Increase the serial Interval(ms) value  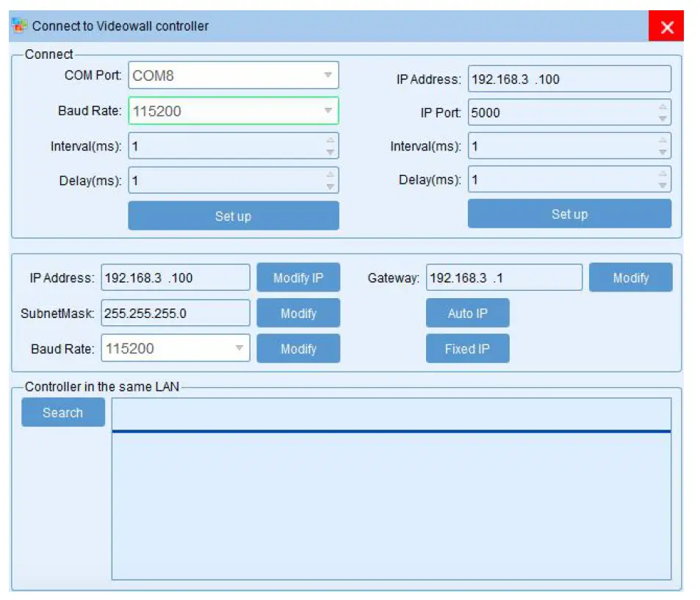point(331,141)
